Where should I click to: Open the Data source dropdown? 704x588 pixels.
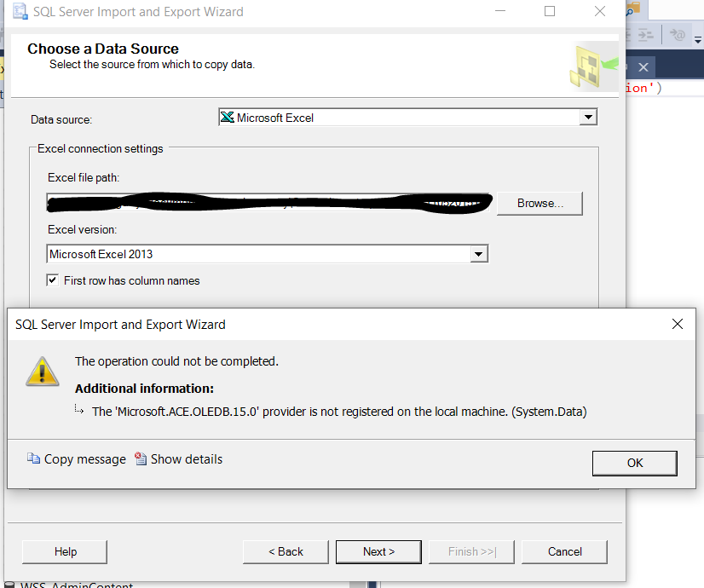[588, 118]
